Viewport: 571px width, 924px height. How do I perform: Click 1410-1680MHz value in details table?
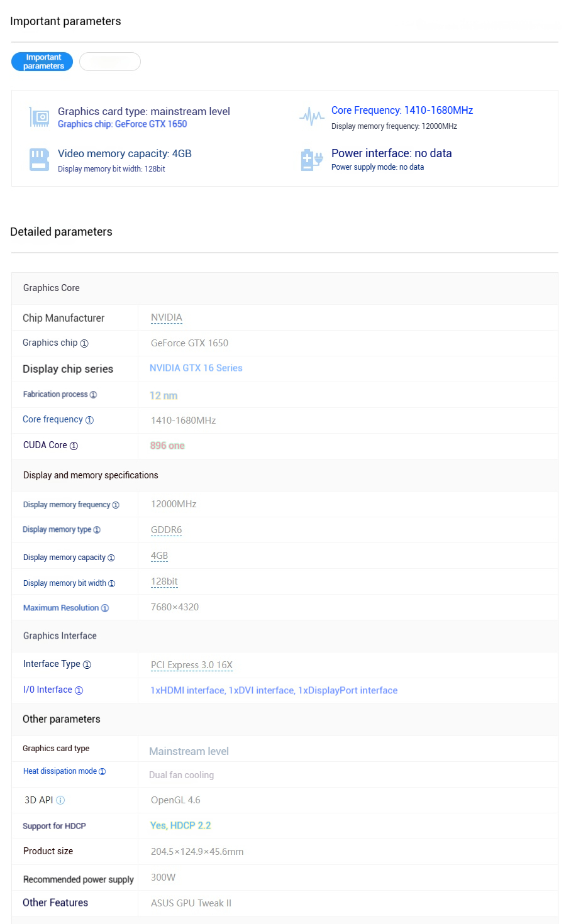183,421
